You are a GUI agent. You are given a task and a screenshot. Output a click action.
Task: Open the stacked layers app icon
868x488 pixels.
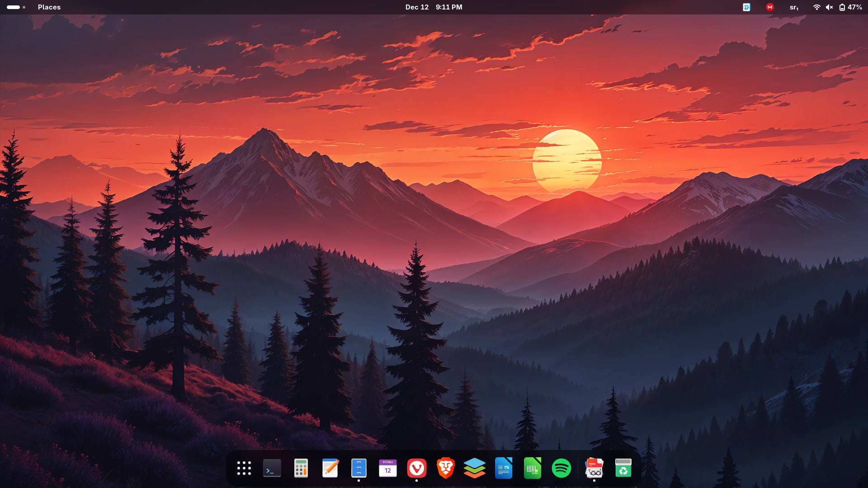coord(475,468)
